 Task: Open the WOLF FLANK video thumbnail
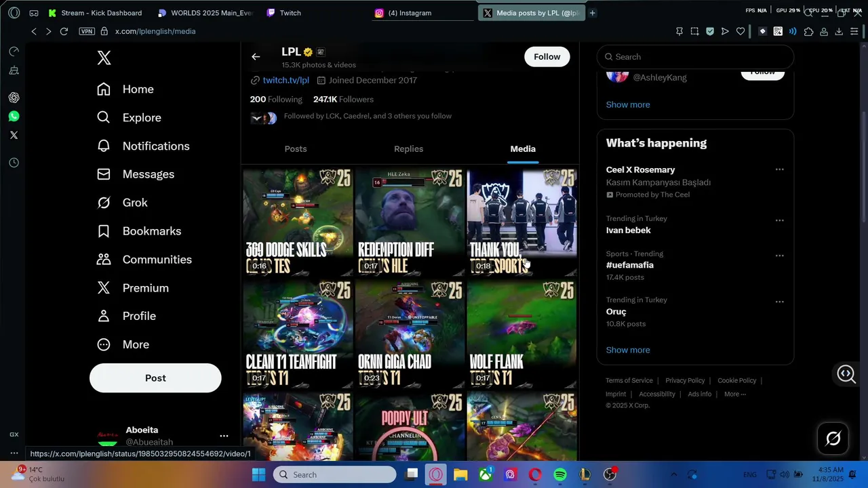pos(522,334)
